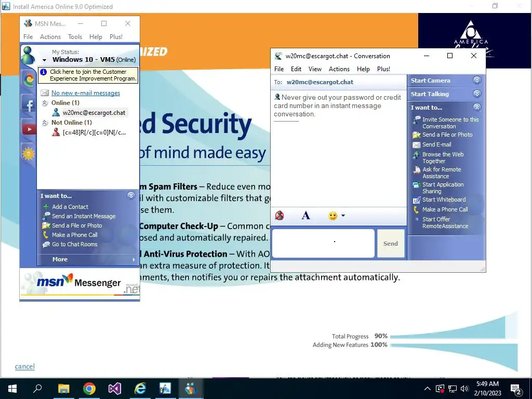Open the sun weather tab in MSN sidebar
The height and width of the screenshot is (399, 532).
pyautogui.click(x=29, y=154)
